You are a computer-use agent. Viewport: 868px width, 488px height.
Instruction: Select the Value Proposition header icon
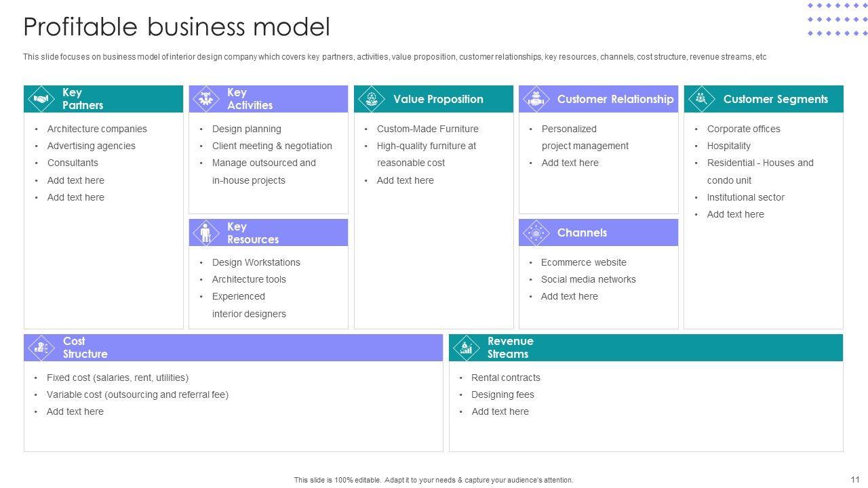click(371, 99)
